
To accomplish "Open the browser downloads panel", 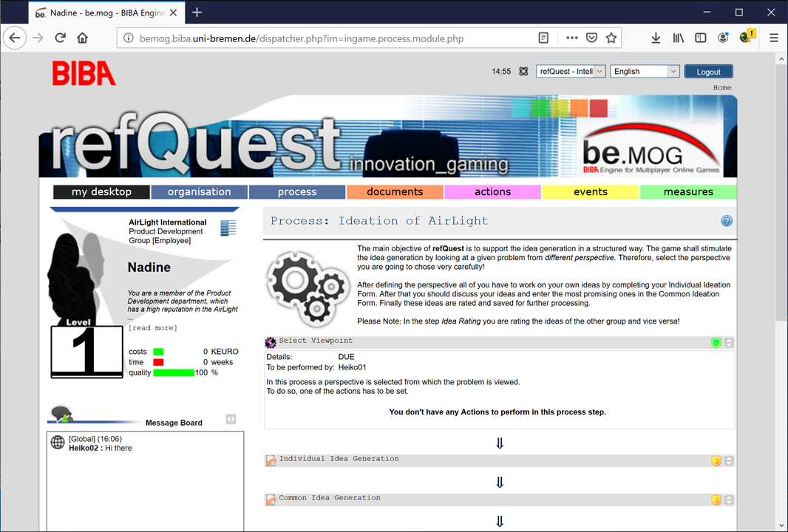I will 656,38.
